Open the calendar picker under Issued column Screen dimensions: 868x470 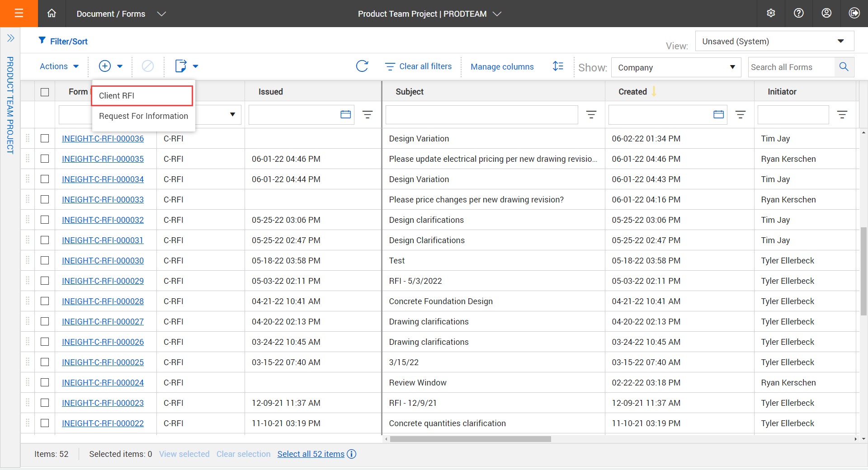click(x=345, y=114)
